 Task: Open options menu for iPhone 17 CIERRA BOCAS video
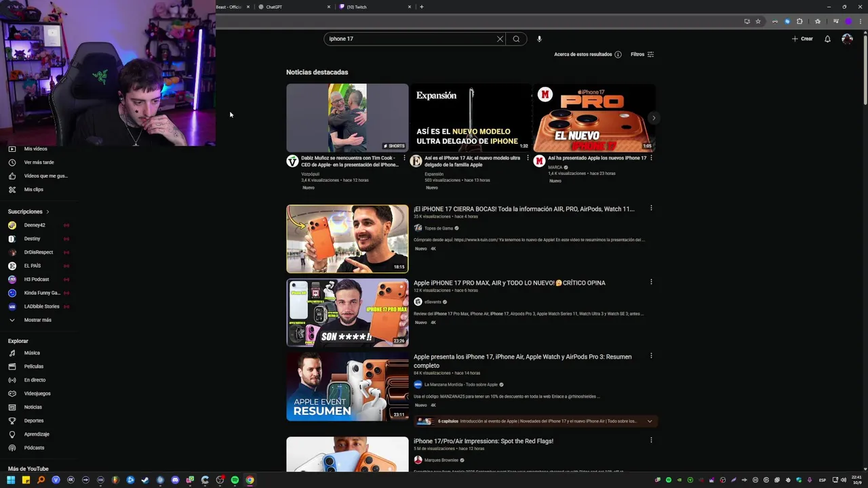click(x=651, y=208)
